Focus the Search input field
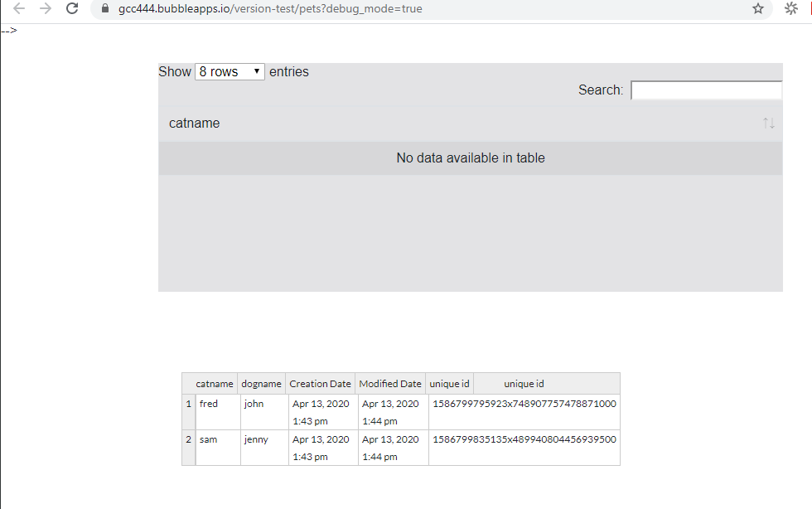Viewport: 812px width, 509px height. click(x=706, y=90)
